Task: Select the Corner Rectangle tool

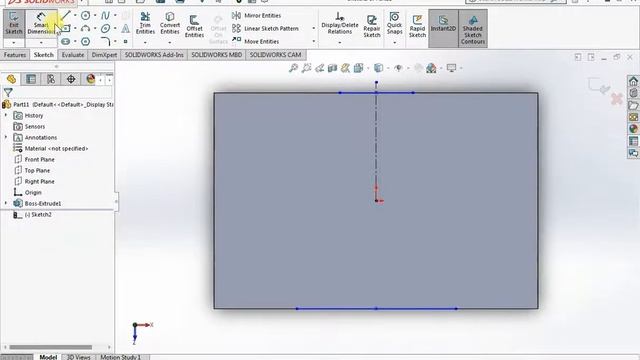Action: 66,29
